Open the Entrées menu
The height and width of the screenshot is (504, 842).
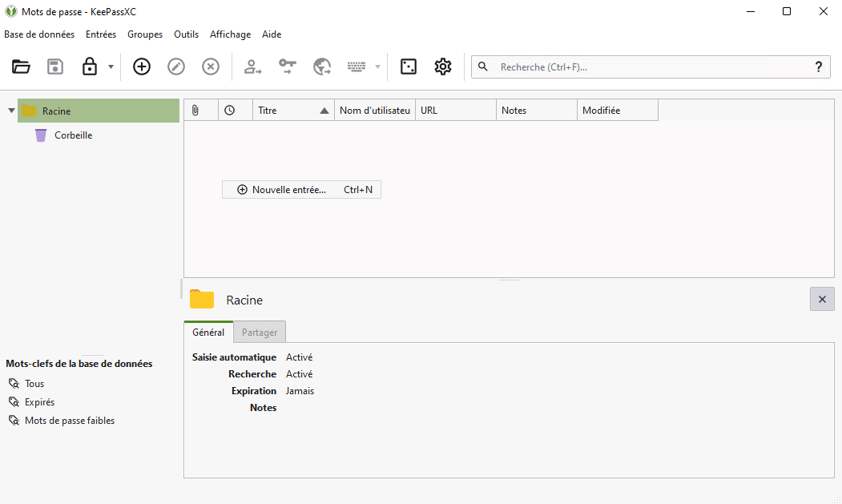tap(100, 34)
